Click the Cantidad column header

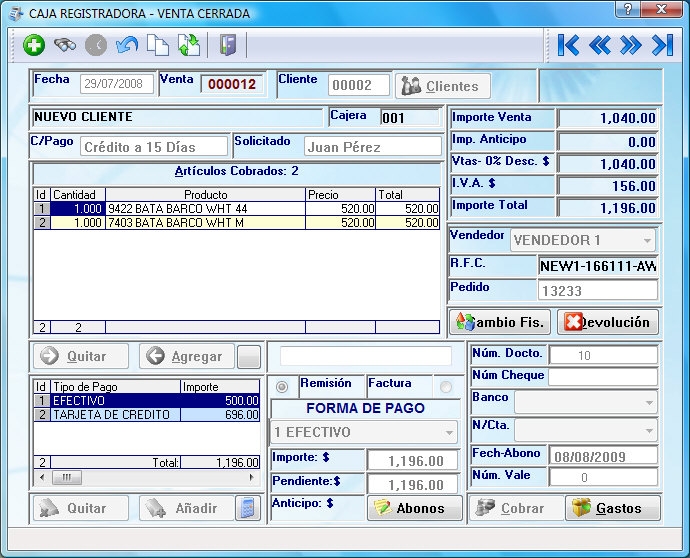[78, 195]
